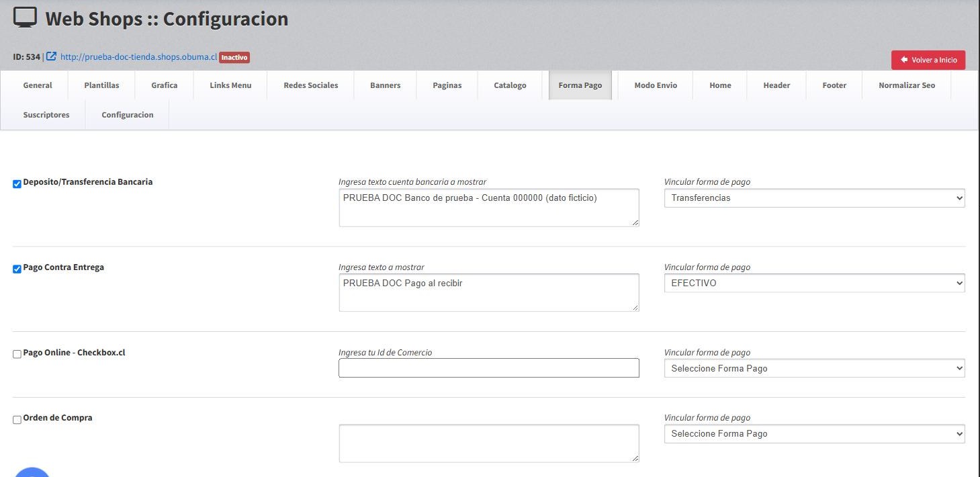980x477 pixels.
Task: Click the Pago Contra Entrega label
Action: [64, 267]
